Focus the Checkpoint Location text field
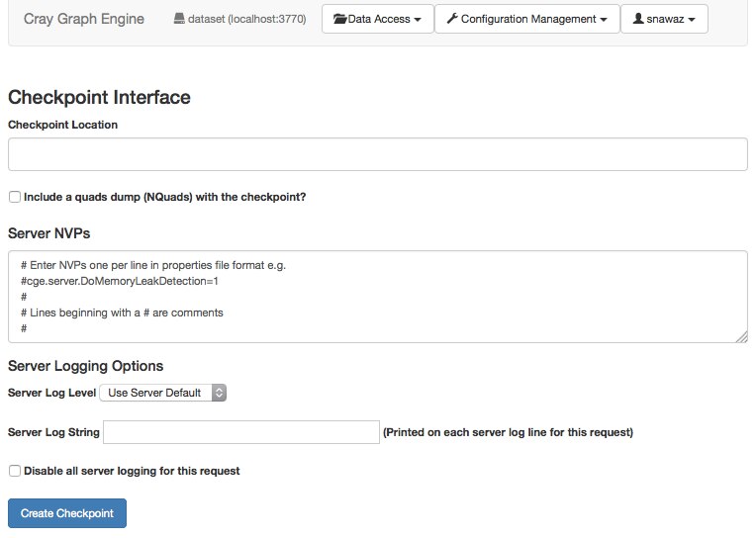Screen dimensions: 756x538 click(x=377, y=154)
